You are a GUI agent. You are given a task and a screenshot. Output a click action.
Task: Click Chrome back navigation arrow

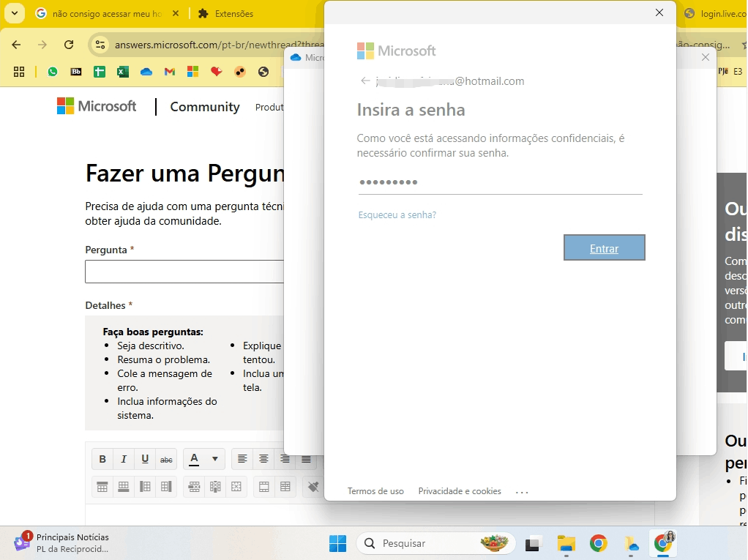pos(16,45)
